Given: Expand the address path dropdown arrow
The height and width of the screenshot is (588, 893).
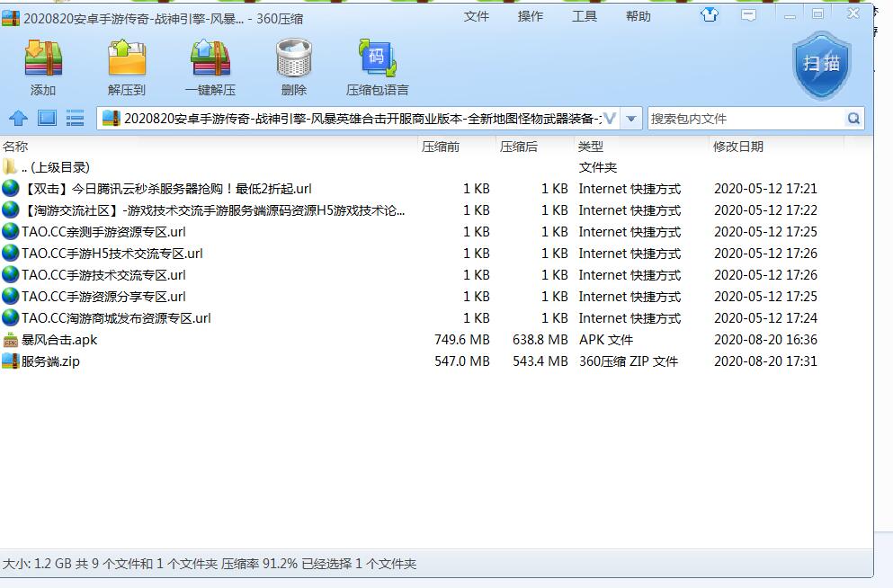Looking at the screenshot, I should (631, 119).
